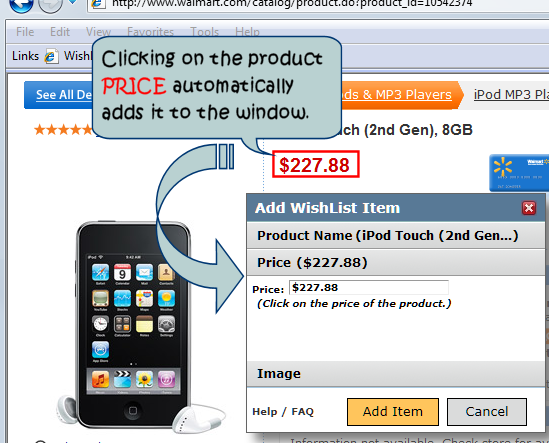Open the Tools menu
The height and width of the screenshot is (443, 549).
click(204, 32)
